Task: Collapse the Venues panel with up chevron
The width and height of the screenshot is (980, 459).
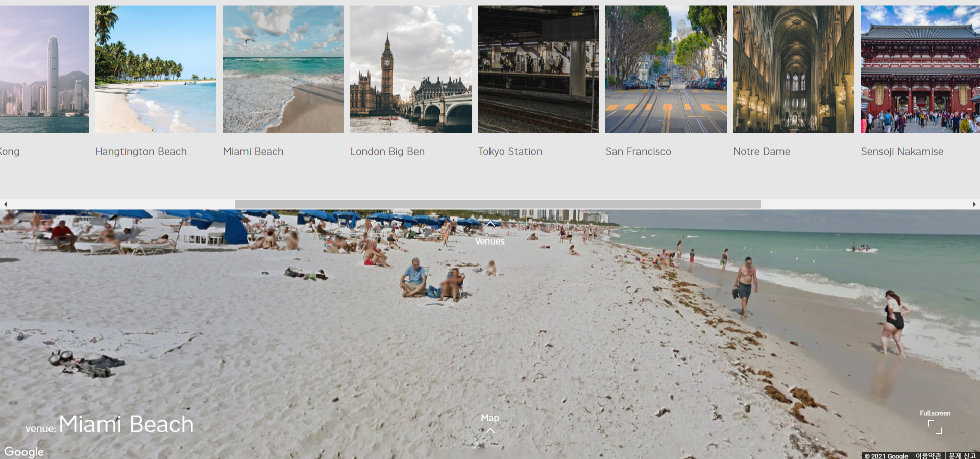Action: tap(490, 224)
